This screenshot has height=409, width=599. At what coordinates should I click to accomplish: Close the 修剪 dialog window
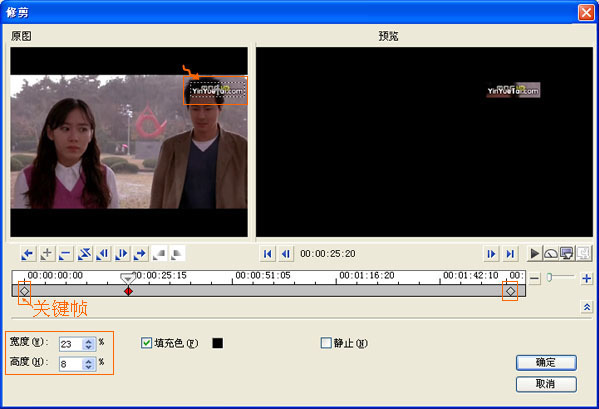click(586, 12)
